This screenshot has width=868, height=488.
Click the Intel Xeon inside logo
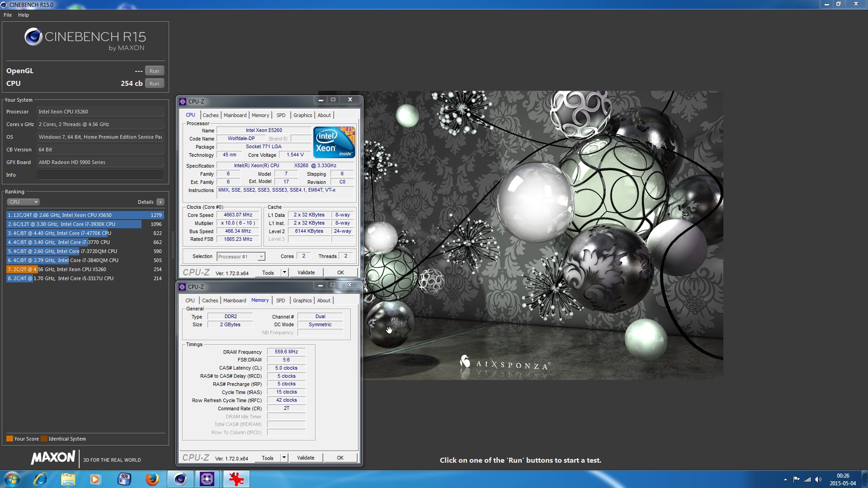pyautogui.click(x=334, y=142)
